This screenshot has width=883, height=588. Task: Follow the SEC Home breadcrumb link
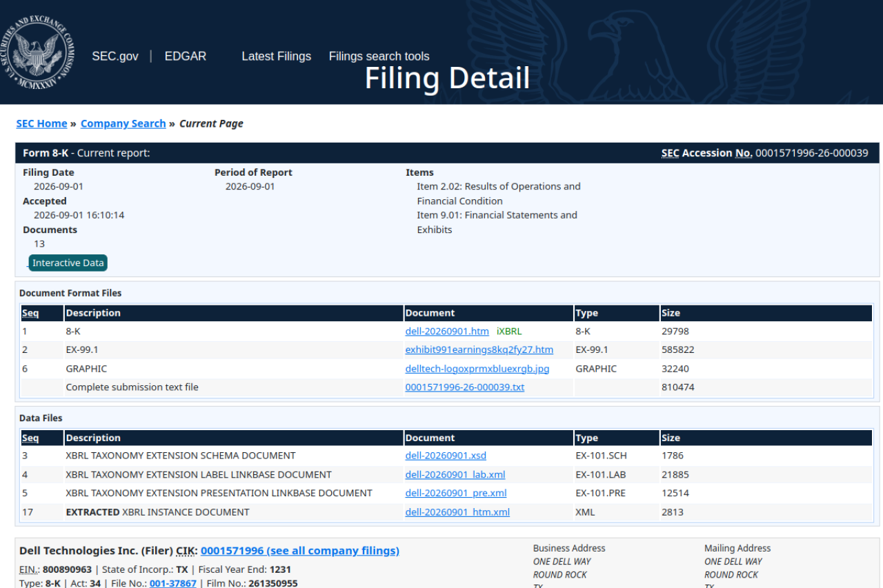pyautogui.click(x=42, y=124)
